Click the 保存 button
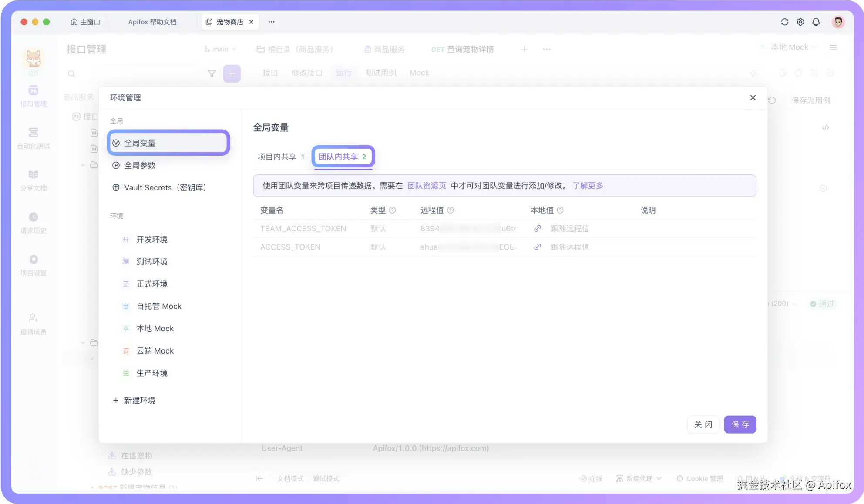The image size is (864, 504). tap(740, 425)
